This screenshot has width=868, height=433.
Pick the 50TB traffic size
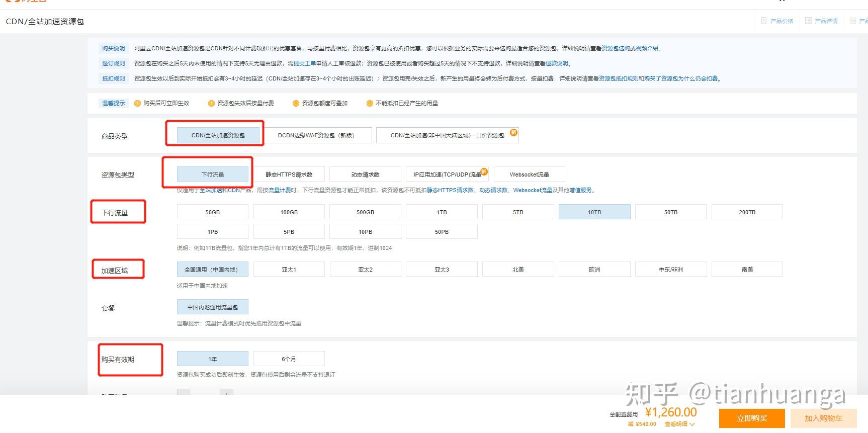(x=671, y=212)
